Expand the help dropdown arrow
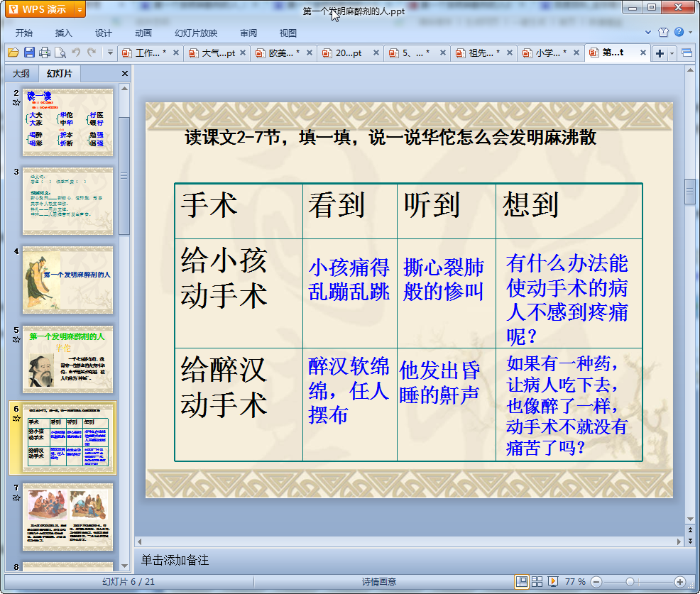700x594 pixels. [690, 32]
